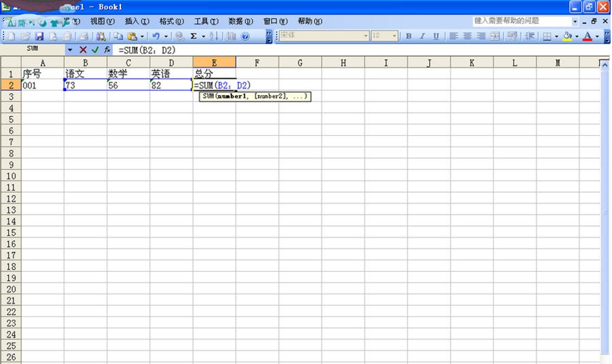The height and width of the screenshot is (364, 612).
Task: Expand the Font Color palette arrow
Action: coord(597,36)
